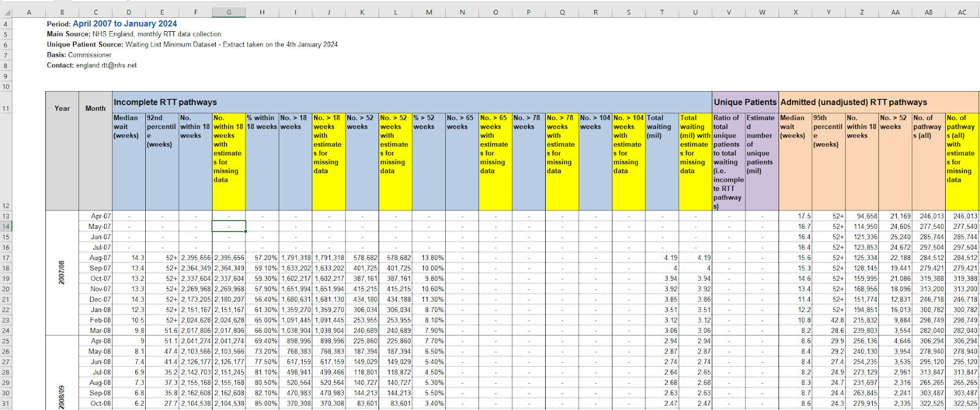980x410 pixels.
Task: Select column header G
Action: [x=229, y=12]
